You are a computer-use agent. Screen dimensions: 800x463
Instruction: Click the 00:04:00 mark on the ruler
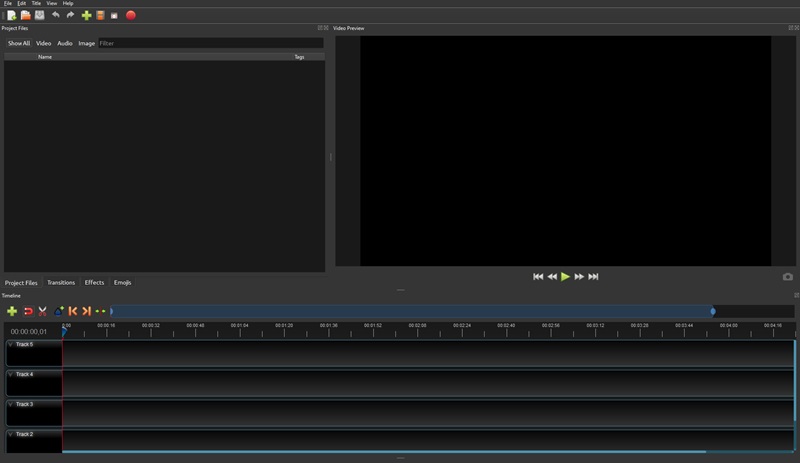(x=729, y=325)
